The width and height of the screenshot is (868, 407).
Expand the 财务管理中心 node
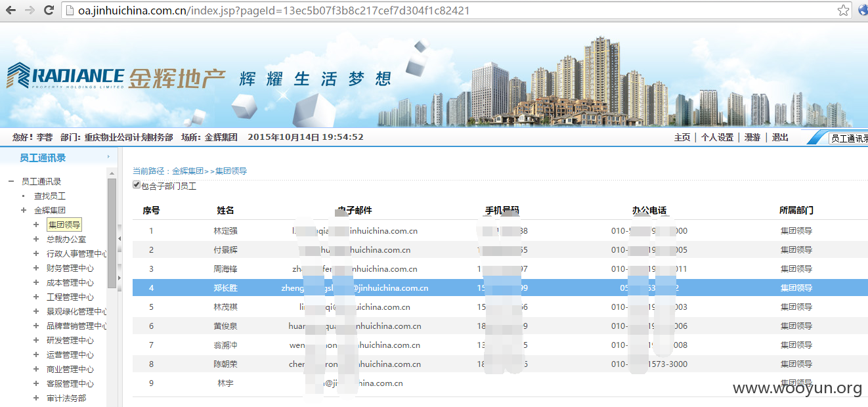(x=36, y=268)
